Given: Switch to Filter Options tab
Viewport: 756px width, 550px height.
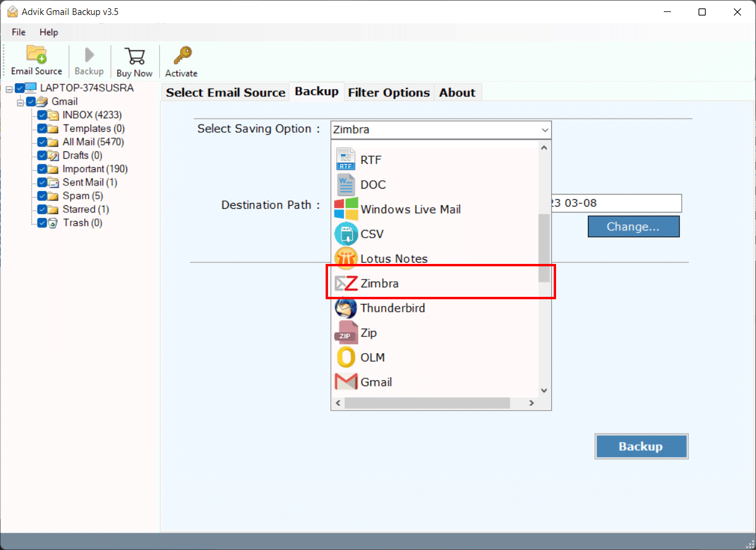Looking at the screenshot, I should [x=389, y=92].
